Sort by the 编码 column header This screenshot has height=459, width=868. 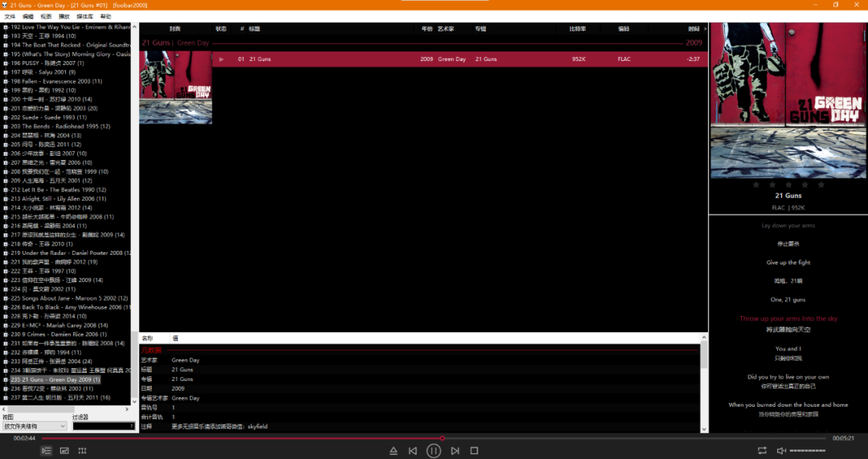pos(624,29)
